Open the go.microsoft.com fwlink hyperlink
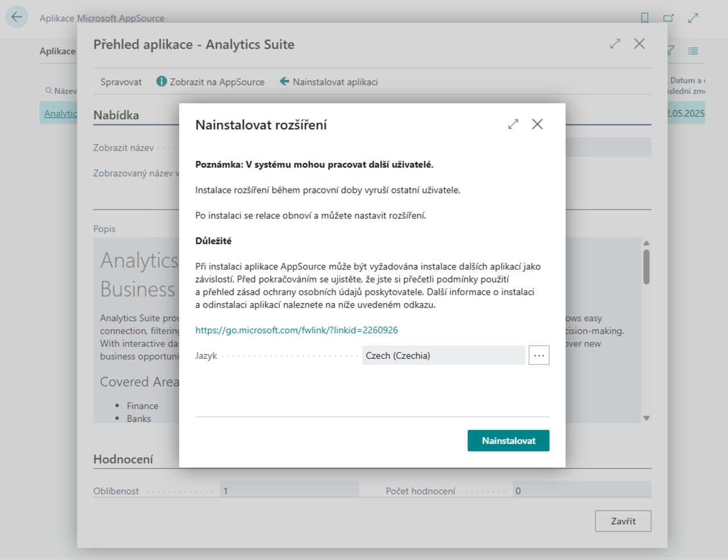The image size is (728, 560). point(296,330)
